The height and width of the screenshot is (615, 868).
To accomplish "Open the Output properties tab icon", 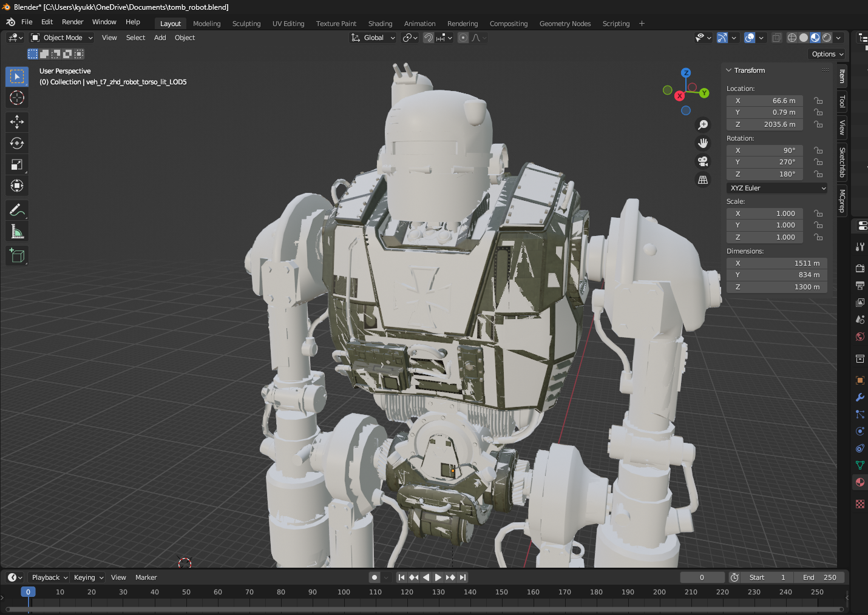I will click(860, 285).
